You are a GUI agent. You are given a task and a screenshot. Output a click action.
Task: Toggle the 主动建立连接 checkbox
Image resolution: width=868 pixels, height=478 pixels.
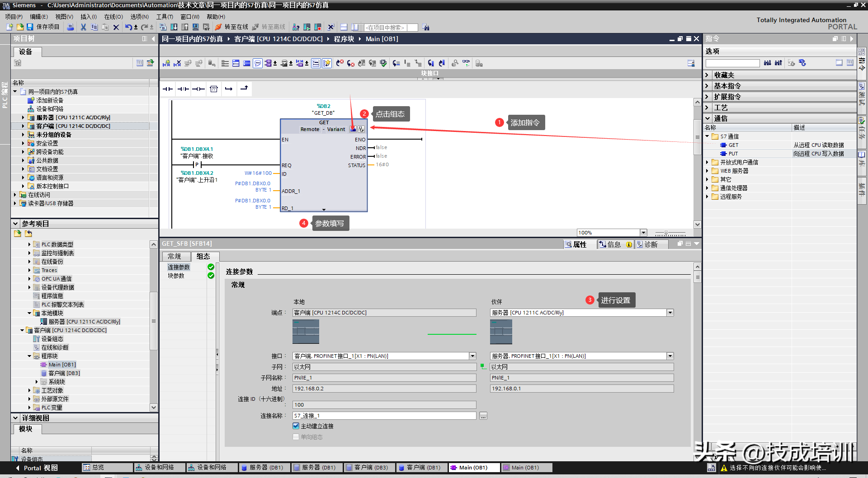296,426
